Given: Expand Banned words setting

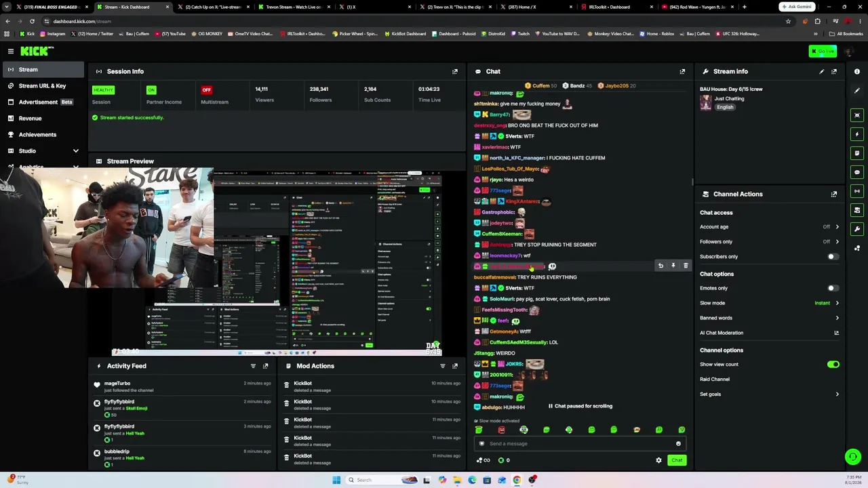Looking at the screenshot, I should coord(770,318).
